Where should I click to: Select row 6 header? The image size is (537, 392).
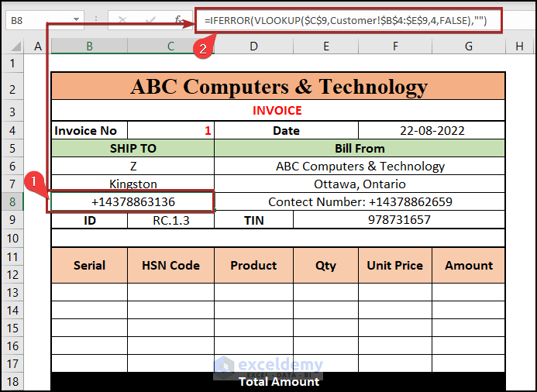(x=12, y=166)
